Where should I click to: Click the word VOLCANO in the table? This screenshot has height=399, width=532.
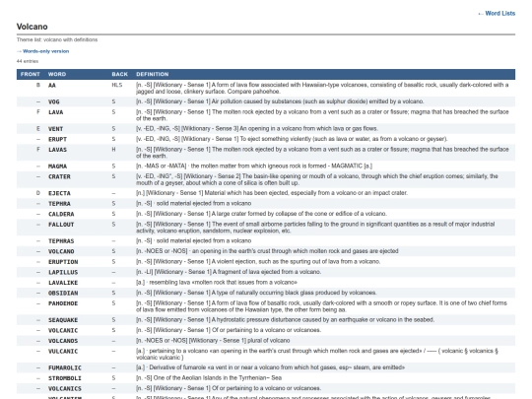click(61, 252)
